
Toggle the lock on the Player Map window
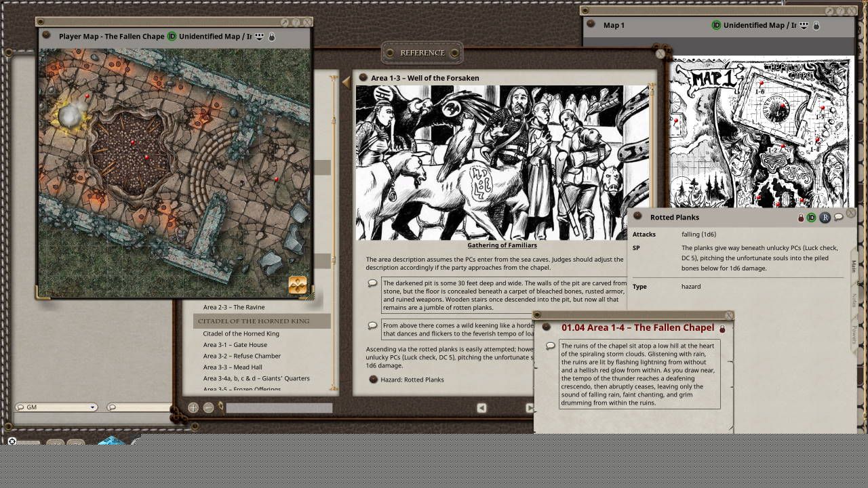click(271, 36)
